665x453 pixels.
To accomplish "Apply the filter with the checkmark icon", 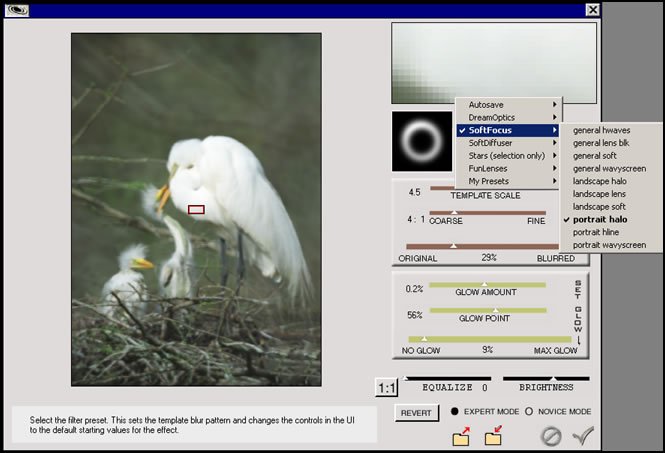I will pyautogui.click(x=583, y=436).
